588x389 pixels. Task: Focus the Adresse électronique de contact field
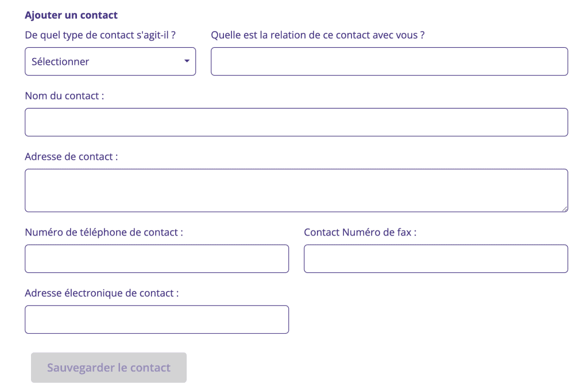click(157, 319)
